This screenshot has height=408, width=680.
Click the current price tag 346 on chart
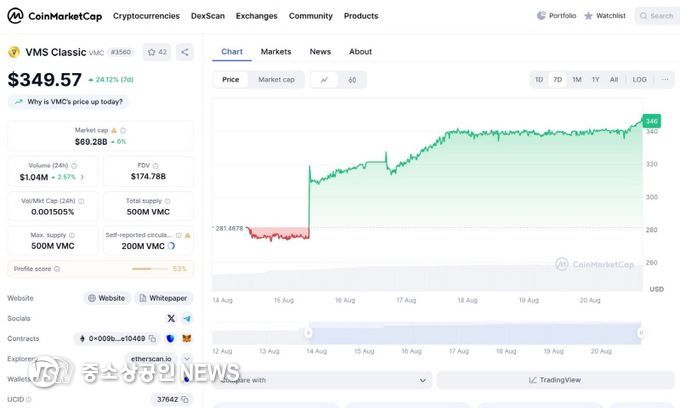[651, 121]
